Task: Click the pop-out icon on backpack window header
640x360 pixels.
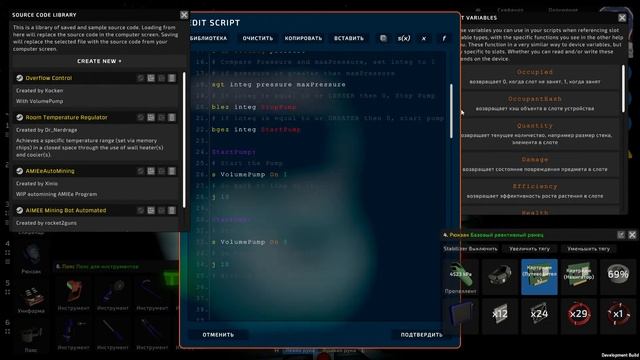Action: (621, 235)
